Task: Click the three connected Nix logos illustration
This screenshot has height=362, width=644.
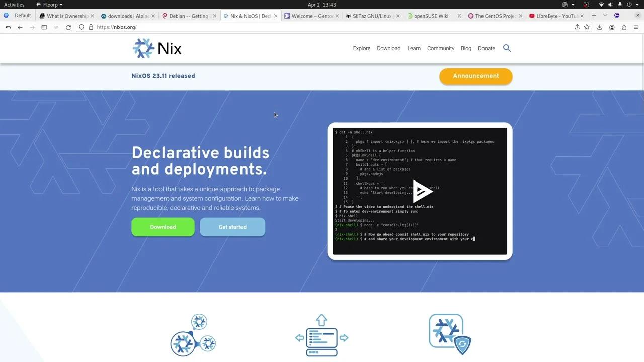Action: click(193, 335)
